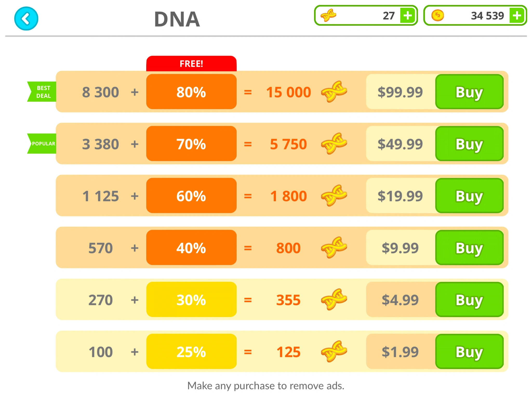Buy the $49.99 DNA pack
Image resolution: width=532 pixels, height=399 pixels.
(x=469, y=144)
